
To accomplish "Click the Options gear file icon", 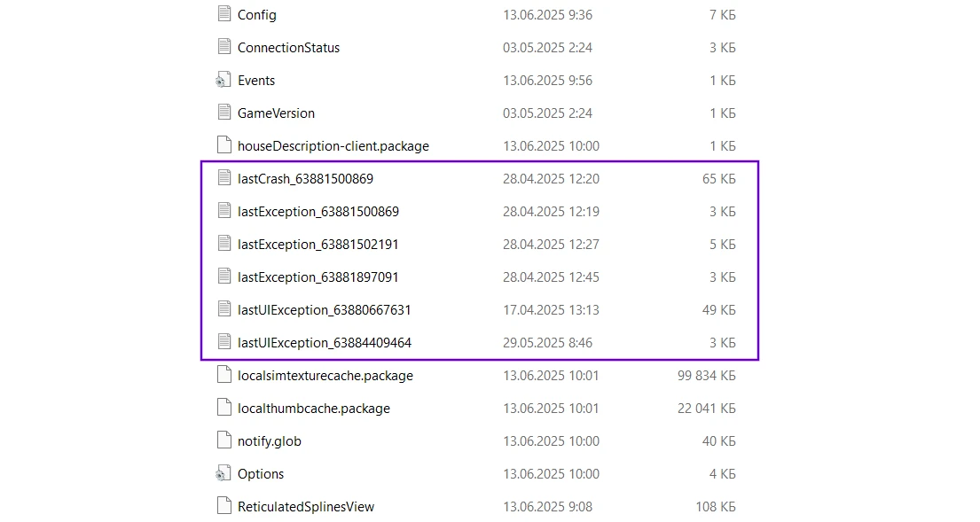I will (x=223, y=473).
